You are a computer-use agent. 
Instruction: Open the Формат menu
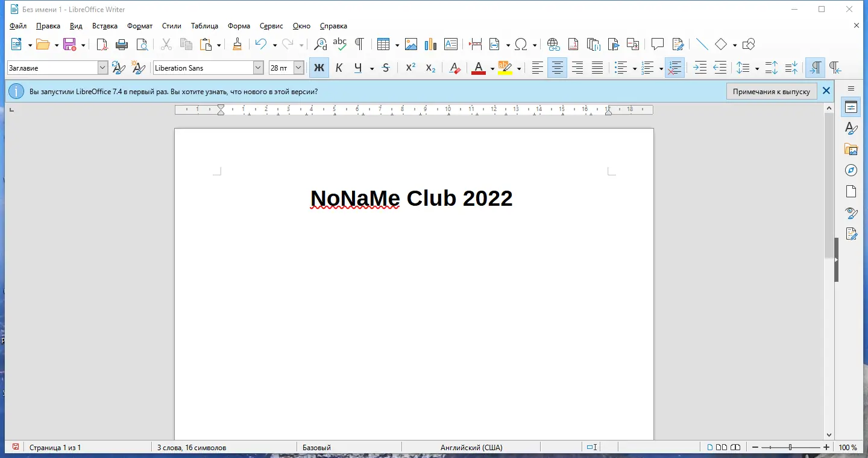click(x=139, y=26)
